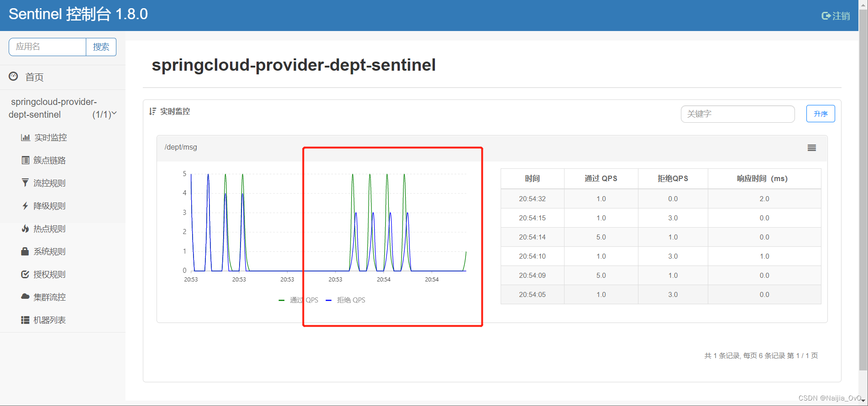
Task: Click the /dept/msg resource title
Action: click(x=181, y=147)
